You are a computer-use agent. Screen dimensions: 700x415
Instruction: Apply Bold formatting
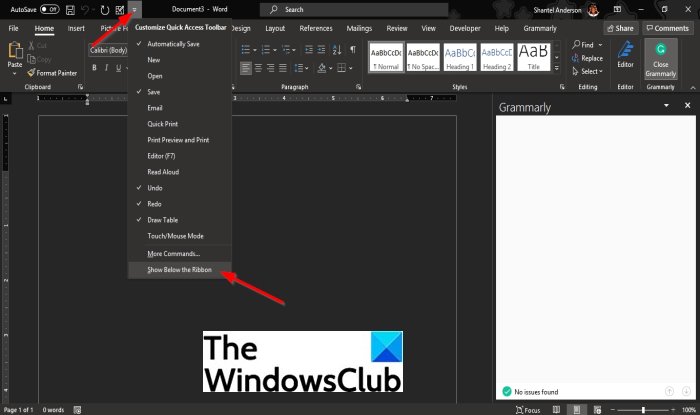click(x=94, y=68)
